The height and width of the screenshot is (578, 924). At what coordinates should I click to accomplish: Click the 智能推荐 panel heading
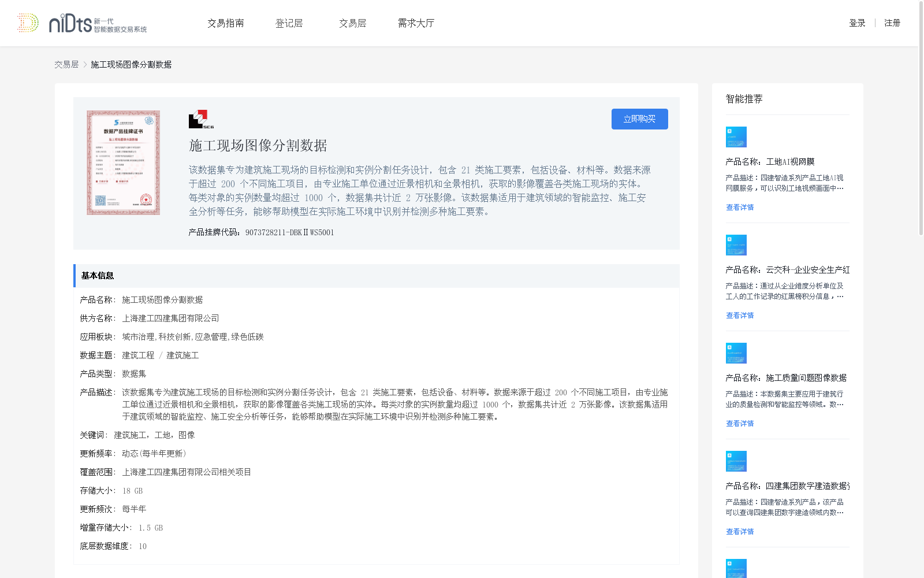coord(744,99)
